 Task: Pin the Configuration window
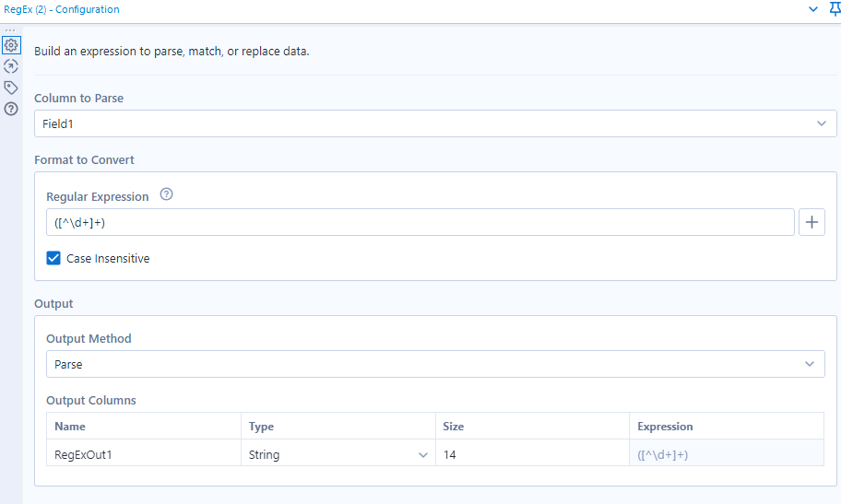(835, 9)
